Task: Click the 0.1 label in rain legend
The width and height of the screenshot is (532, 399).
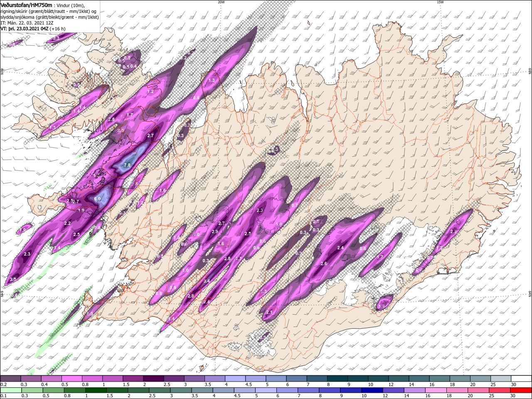Action: coord(3,396)
